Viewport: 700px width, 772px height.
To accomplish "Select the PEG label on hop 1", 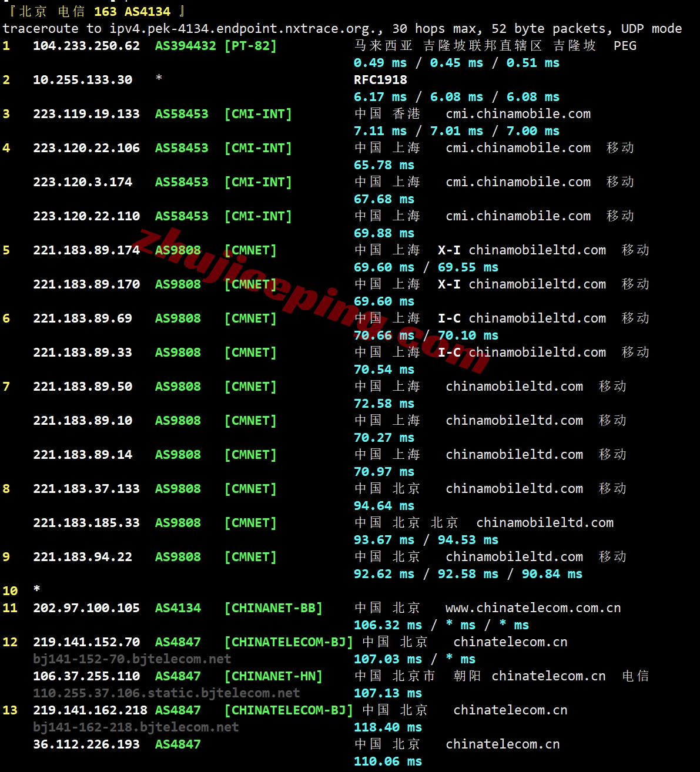I will pos(625,46).
